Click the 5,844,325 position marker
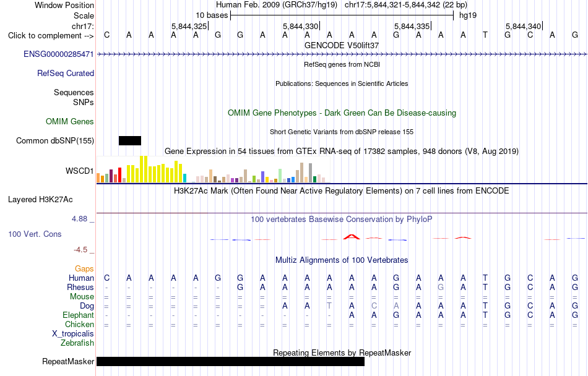Screen dimensions: 588x376 pos(189,26)
